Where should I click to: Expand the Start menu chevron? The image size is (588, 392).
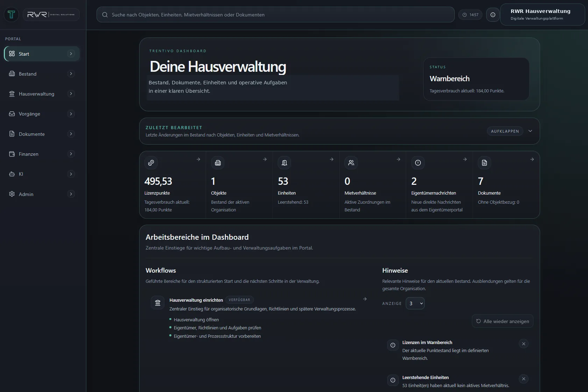coord(71,54)
